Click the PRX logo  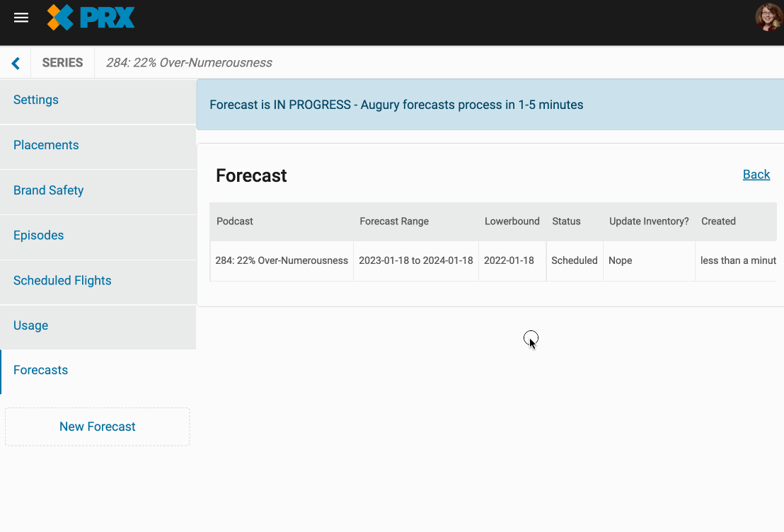coord(91,18)
